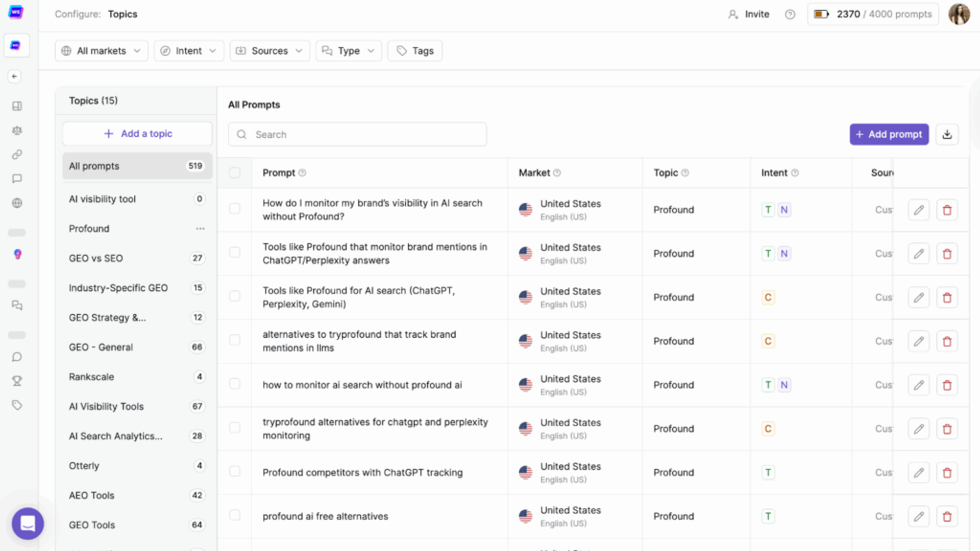Click the app logo at top of sidebar
Viewport: 980px width, 551px height.
[x=16, y=12]
